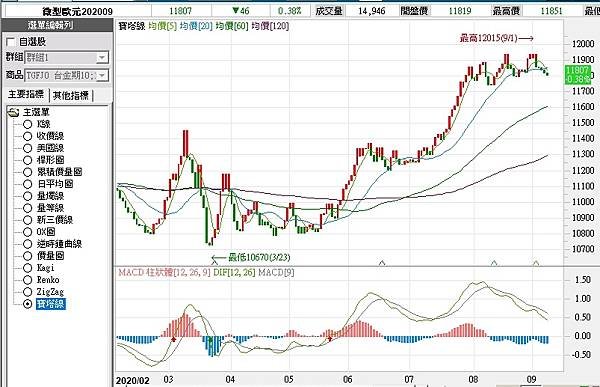Click the 均價[60] legend label

(x=232, y=26)
